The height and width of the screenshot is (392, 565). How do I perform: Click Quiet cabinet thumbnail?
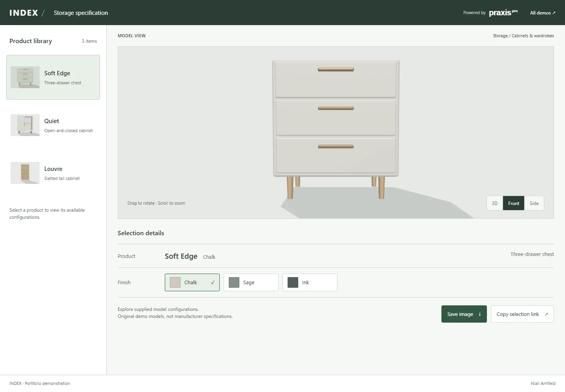[x=25, y=125]
